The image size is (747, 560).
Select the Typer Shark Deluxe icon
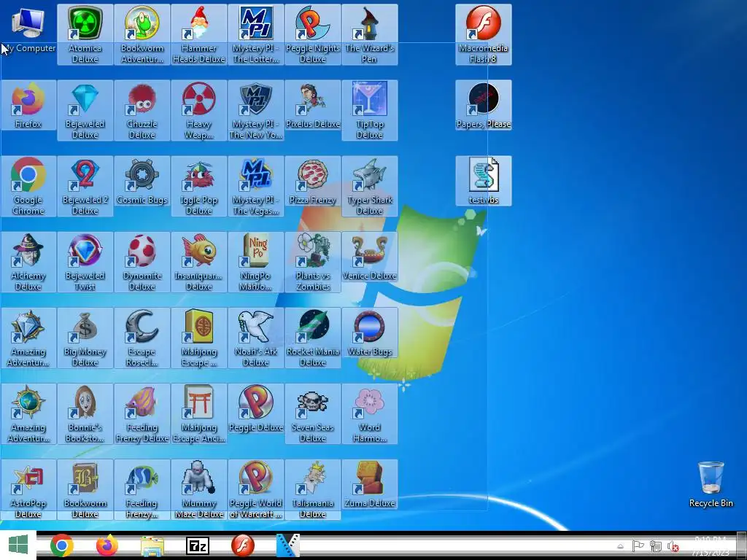[370, 186]
